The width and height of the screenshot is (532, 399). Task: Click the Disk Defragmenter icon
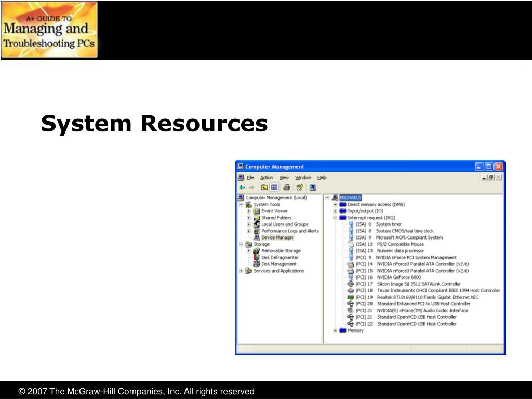pyautogui.click(x=257, y=258)
